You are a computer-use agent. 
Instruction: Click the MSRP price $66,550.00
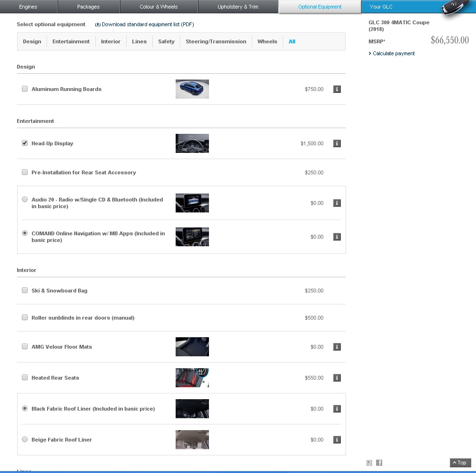click(x=450, y=40)
